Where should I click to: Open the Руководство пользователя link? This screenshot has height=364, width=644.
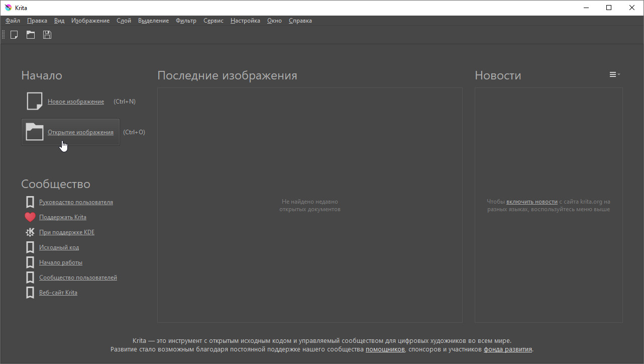point(76,202)
